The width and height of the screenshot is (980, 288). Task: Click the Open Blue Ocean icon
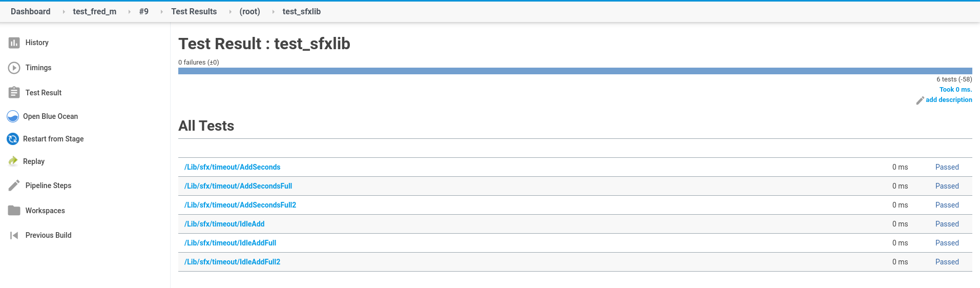coord(13,116)
